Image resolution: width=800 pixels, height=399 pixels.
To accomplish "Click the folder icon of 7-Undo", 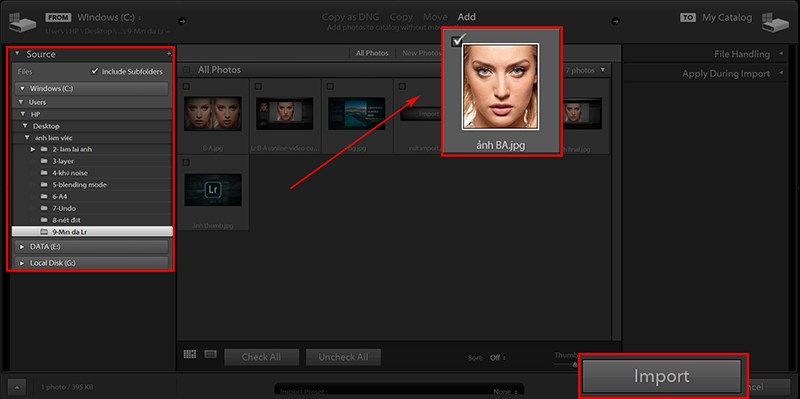I will 44,208.
